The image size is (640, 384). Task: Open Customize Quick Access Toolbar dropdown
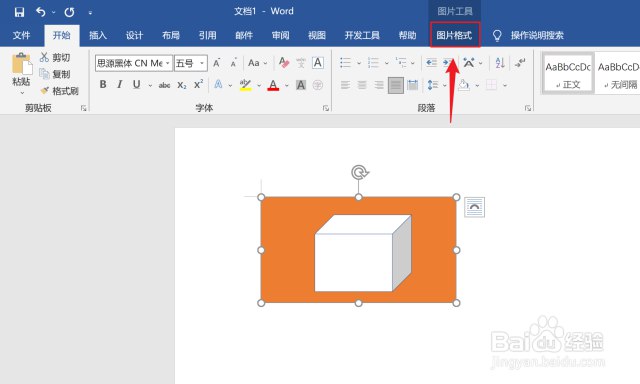(x=90, y=13)
